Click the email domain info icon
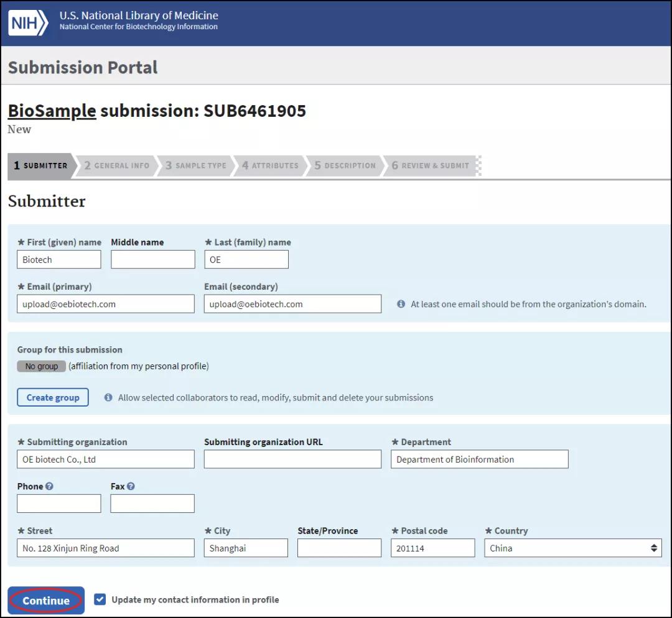Viewport: 672px width, 618px height. 401,304
